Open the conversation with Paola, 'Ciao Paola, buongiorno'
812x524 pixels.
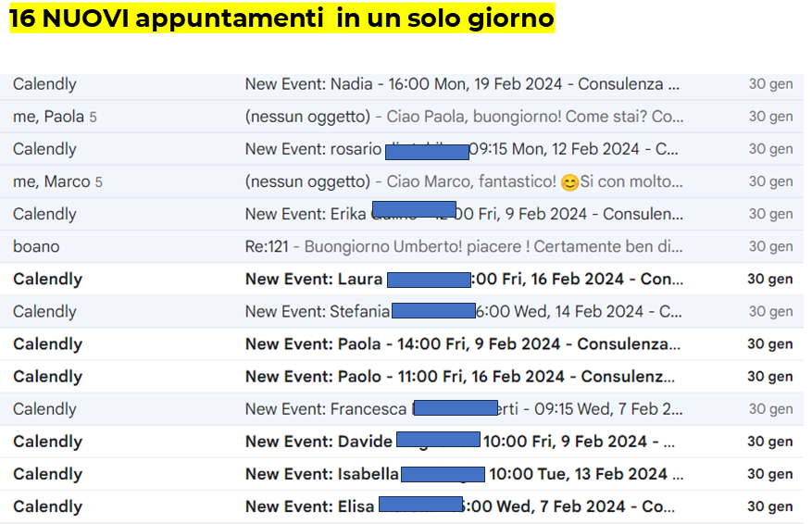click(x=463, y=117)
